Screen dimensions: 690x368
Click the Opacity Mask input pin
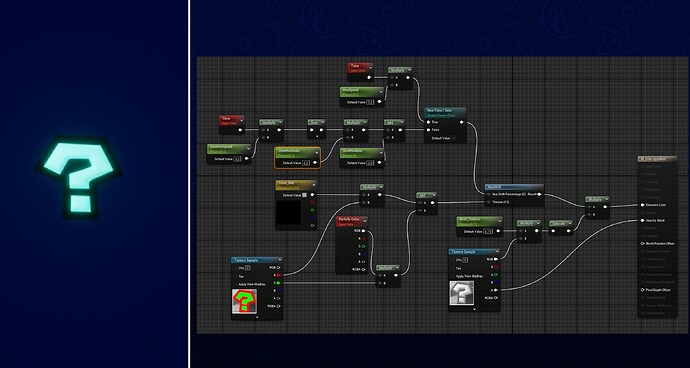642,221
